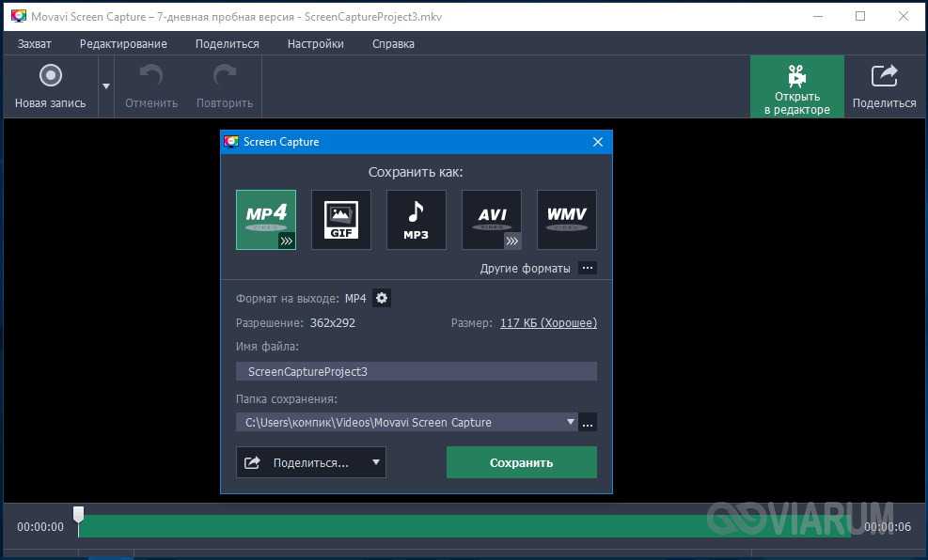Select the MP4 format icon
The image size is (928, 560).
tap(266, 219)
